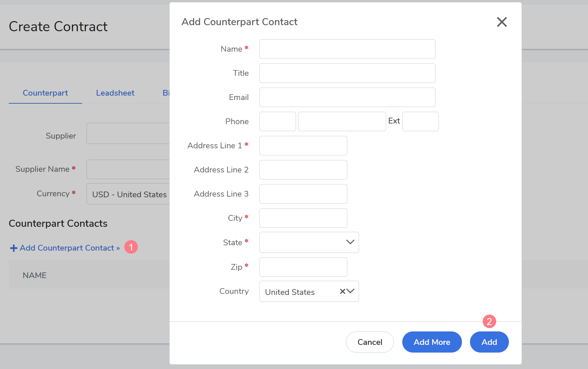Select the Zip code field
Image resolution: width=588 pixels, height=369 pixels.
[303, 267]
